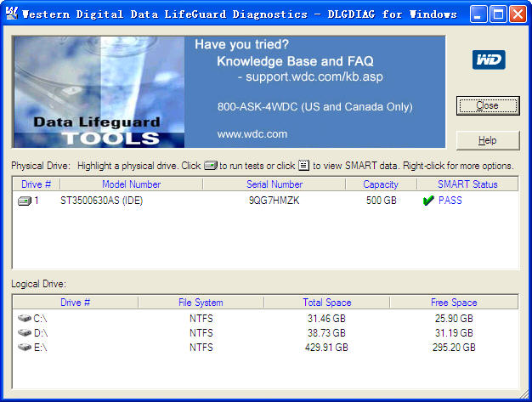Click the Capacity column header

pyautogui.click(x=381, y=184)
